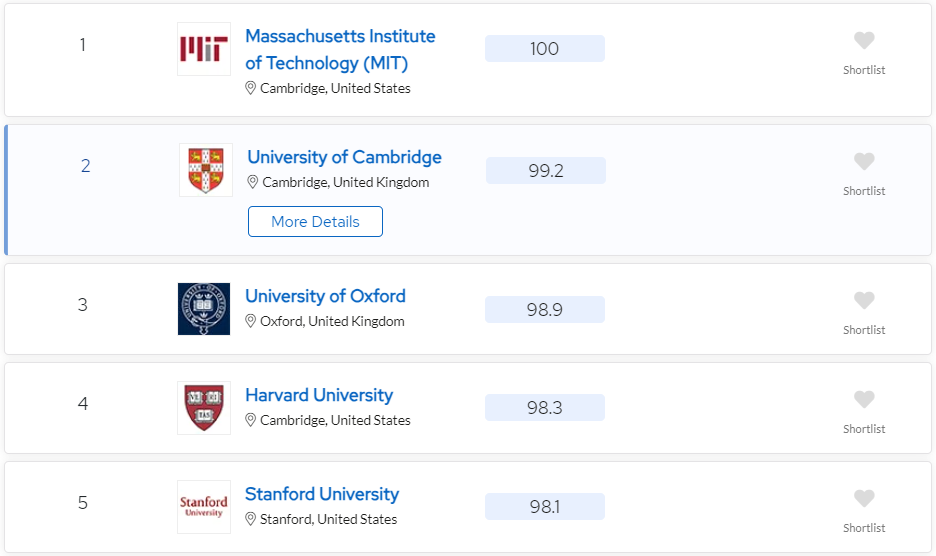Open the MIT logo thumbnail
Viewport: 936px width, 556px height.
tap(204, 49)
